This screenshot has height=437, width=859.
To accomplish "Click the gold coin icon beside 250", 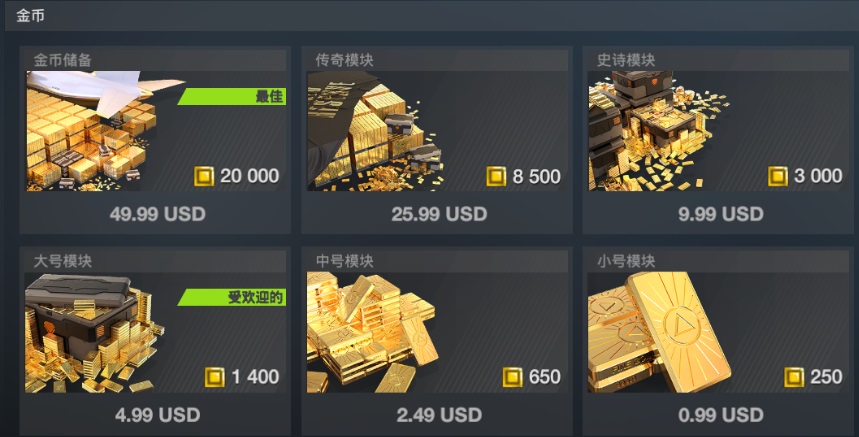I will tap(794, 377).
